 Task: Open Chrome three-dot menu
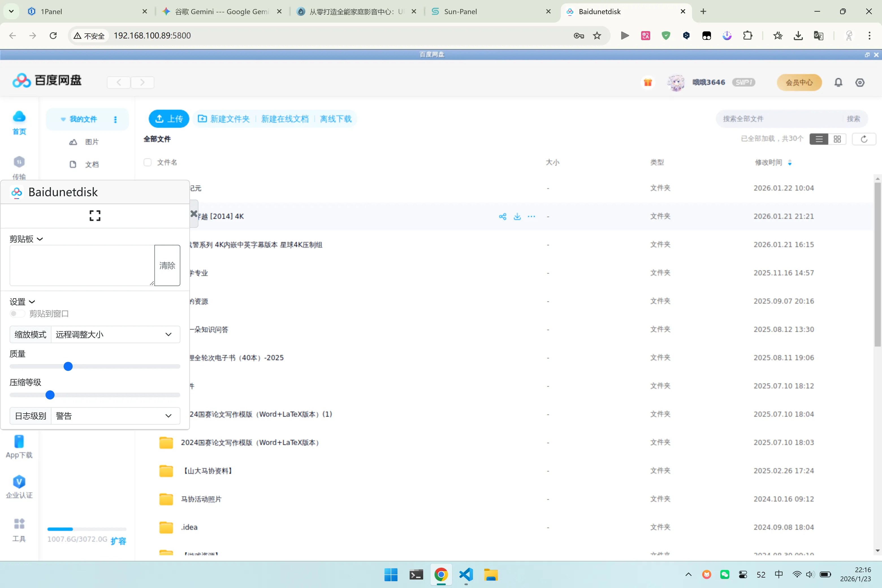[x=869, y=35]
